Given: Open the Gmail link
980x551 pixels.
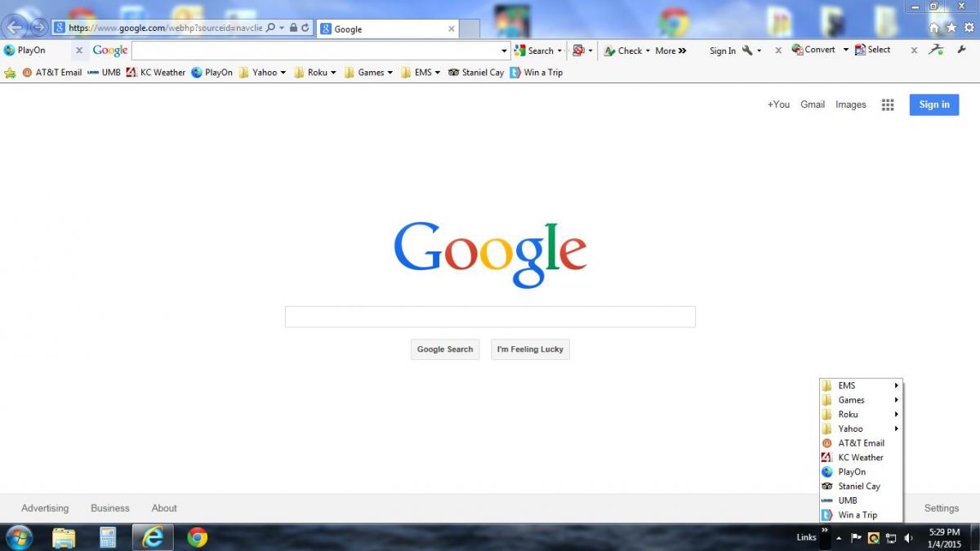Looking at the screenshot, I should pyautogui.click(x=813, y=104).
